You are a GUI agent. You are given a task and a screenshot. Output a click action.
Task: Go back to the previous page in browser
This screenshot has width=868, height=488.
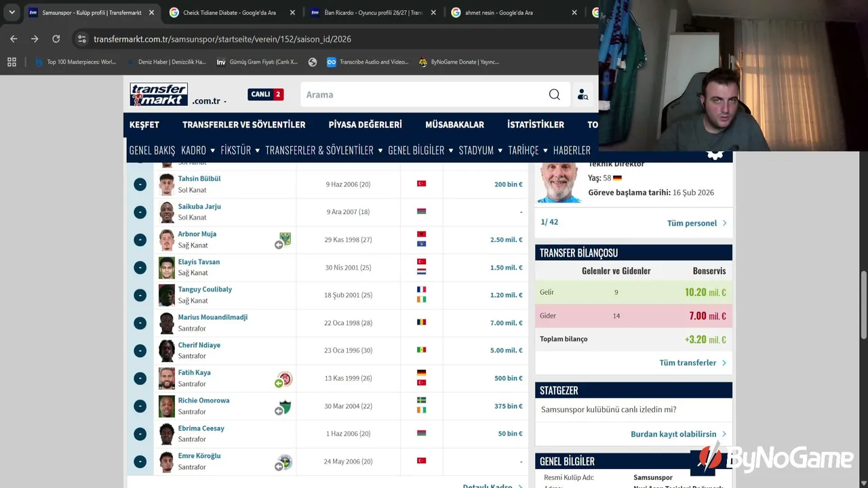(x=14, y=39)
